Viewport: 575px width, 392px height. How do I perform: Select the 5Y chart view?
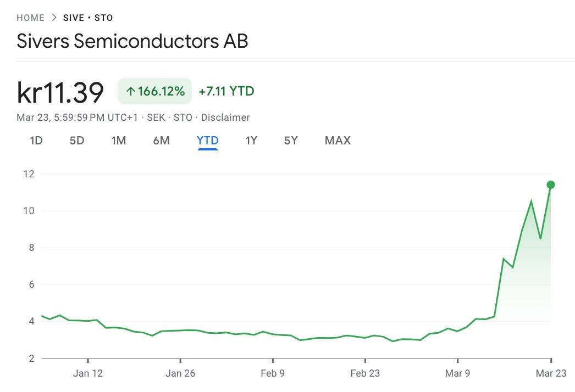291,141
